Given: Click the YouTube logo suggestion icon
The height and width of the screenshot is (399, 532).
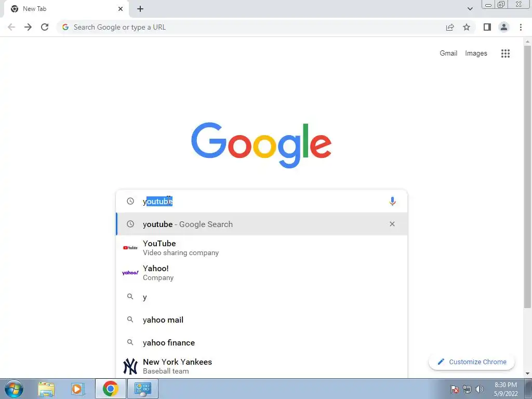Looking at the screenshot, I should (130, 248).
